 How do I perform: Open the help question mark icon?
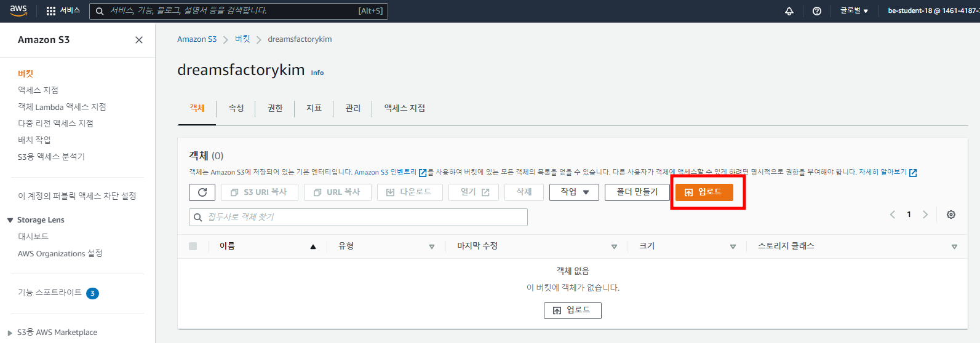pyautogui.click(x=817, y=11)
